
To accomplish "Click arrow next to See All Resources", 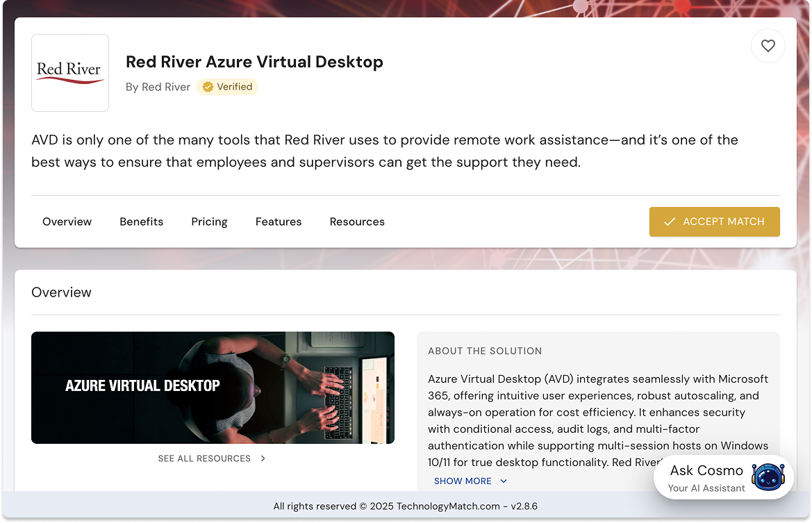I will point(263,458).
